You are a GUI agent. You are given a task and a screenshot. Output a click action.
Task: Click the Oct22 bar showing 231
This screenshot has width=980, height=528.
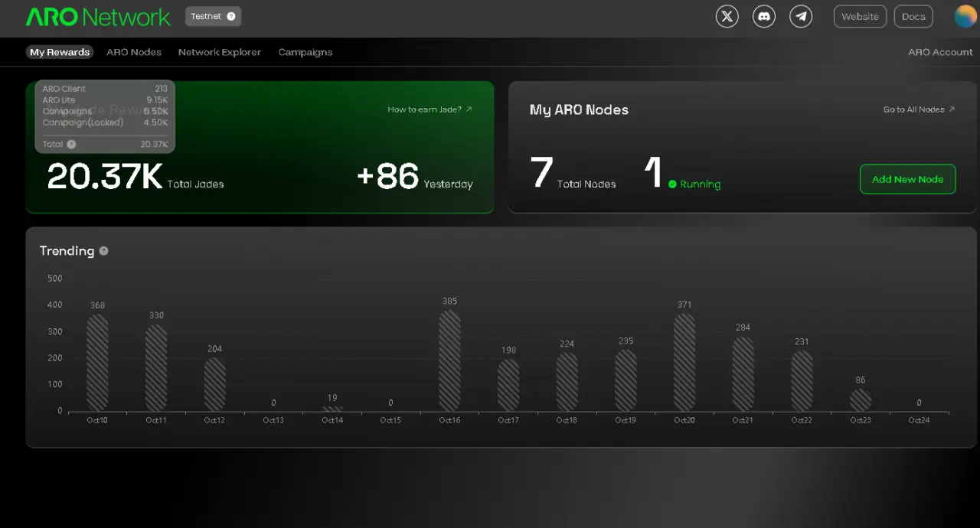click(802, 380)
